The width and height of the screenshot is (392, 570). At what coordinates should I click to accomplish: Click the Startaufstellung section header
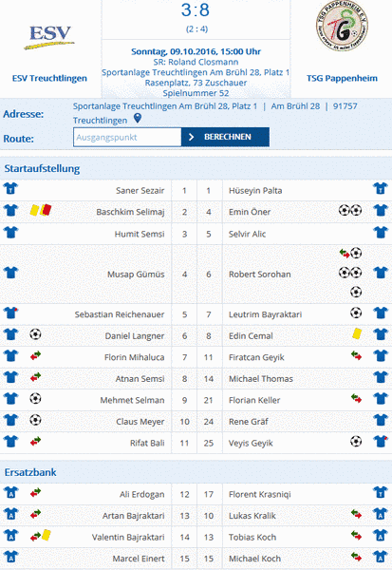point(196,168)
